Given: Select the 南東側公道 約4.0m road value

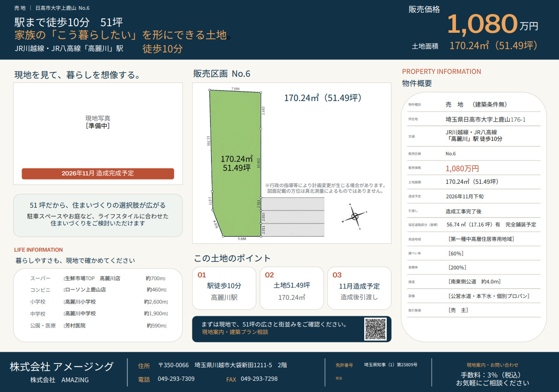Looking at the screenshot, I should pos(475,282).
